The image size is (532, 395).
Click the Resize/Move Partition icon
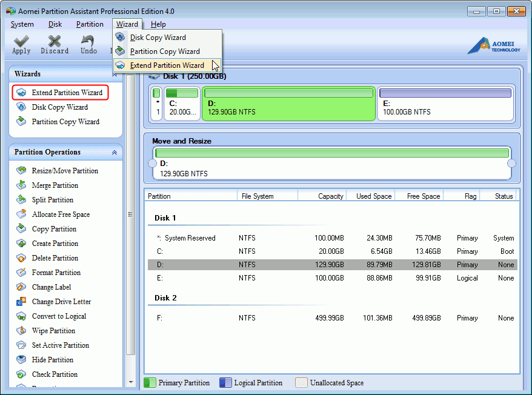(21, 170)
